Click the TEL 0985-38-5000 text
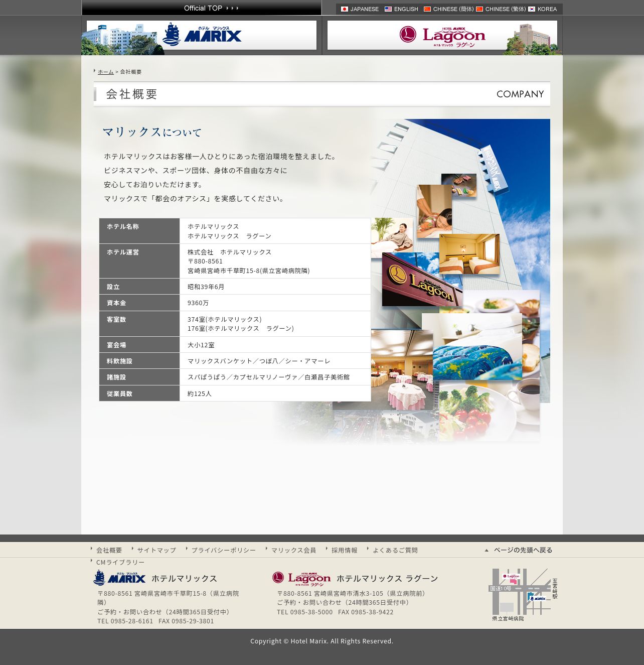 pos(305,612)
